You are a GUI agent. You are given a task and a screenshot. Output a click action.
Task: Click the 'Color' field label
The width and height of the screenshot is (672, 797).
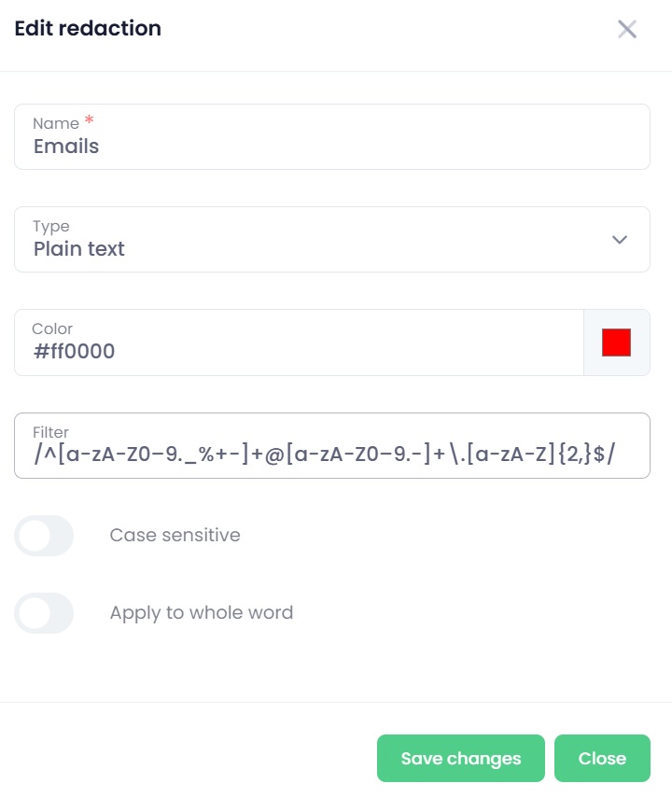(52, 329)
